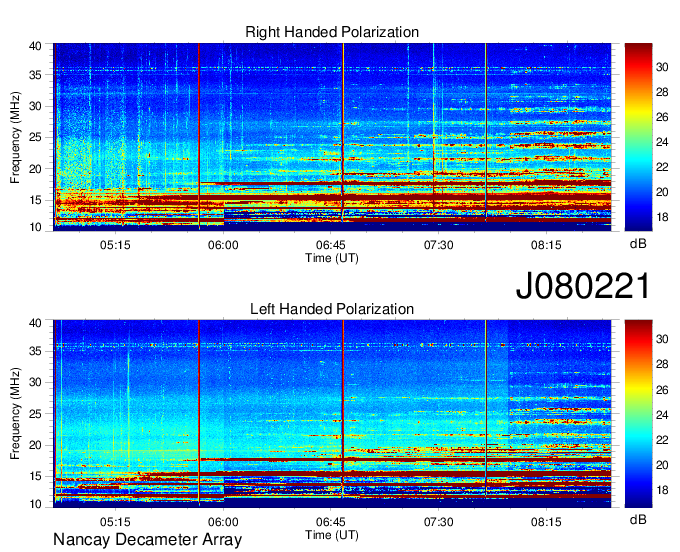Click the Right Handed Polarization spectrogram
Image resolution: width=680 pixels, height=552 pixels.
[332, 137]
